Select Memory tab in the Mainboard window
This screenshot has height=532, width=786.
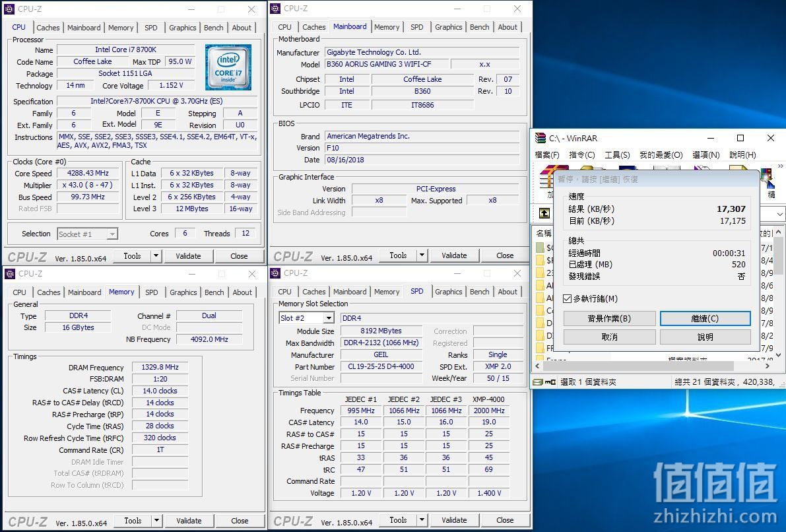pyautogui.click(x=387, y=27)
